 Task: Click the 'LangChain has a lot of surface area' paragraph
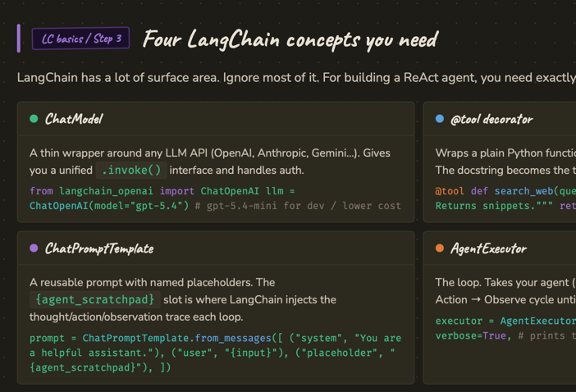pyautogui.click(x=296, y=78)
